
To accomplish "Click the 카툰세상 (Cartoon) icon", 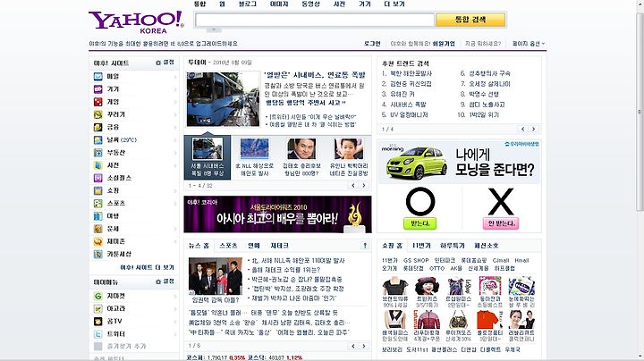I will pos(98,254).
